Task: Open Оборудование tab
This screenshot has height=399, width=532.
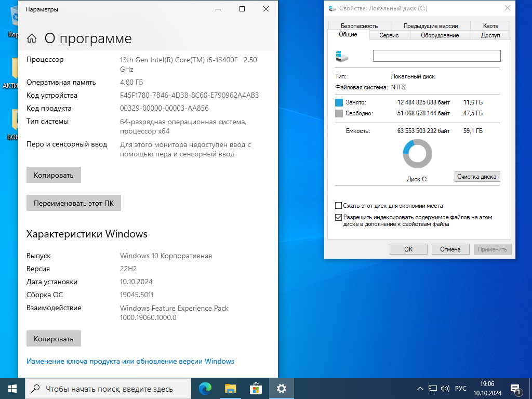Action: pos(440,35)
